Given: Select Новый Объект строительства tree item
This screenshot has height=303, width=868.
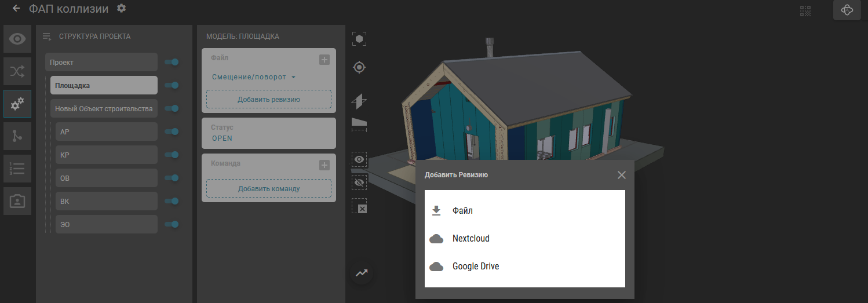Looking at the screenshot, I should pos(104,108).
